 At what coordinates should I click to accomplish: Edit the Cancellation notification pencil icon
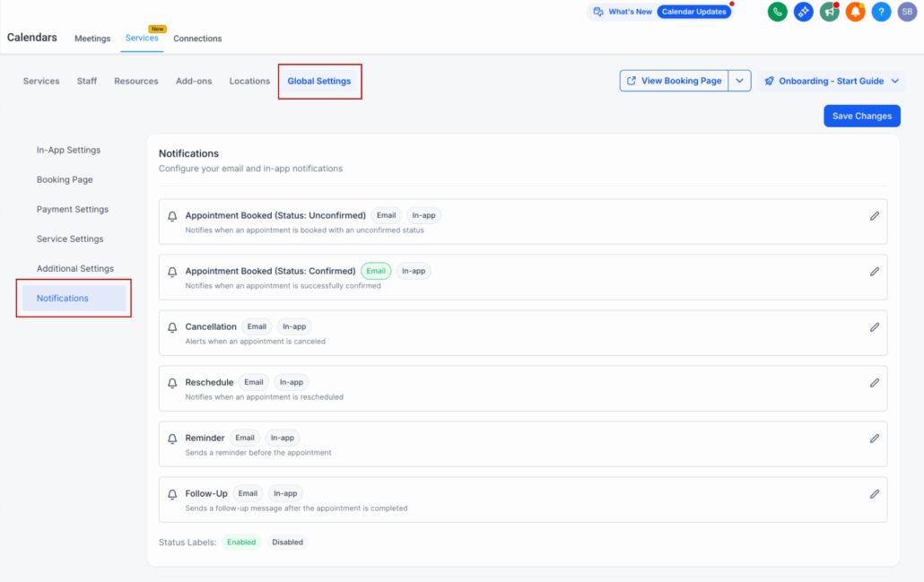coord(875,327)
